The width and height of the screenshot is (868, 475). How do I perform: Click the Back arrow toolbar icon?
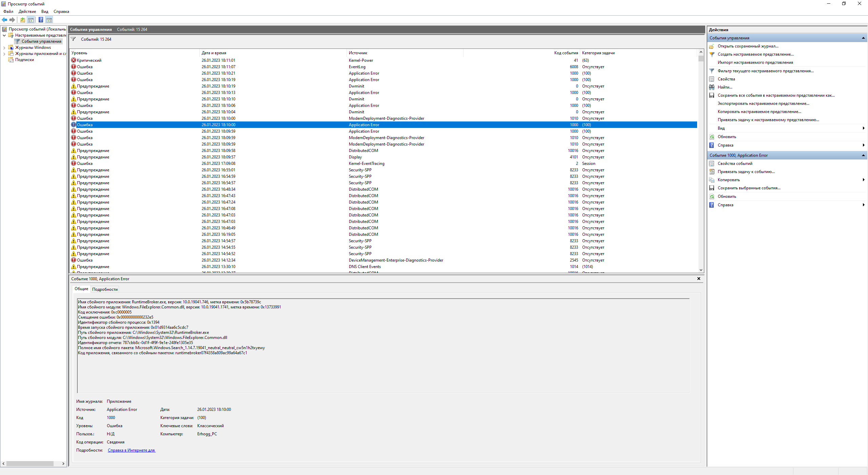[x=4, y=20]
